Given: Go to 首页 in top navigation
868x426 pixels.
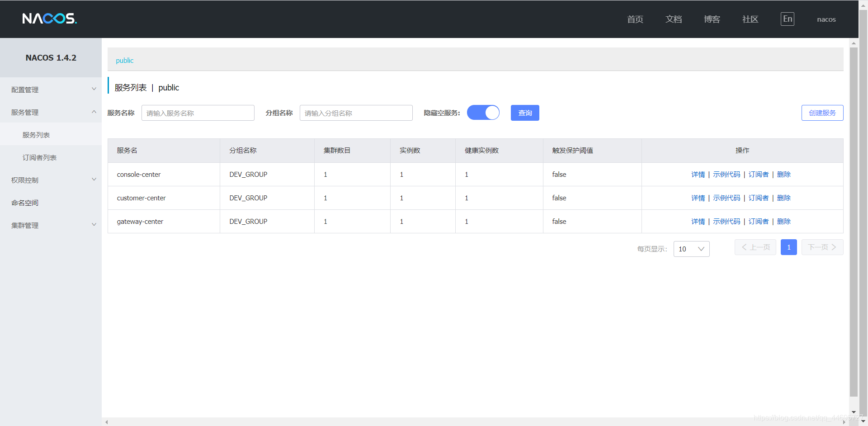Looking at the screenshot, I should tap(635, 19).
